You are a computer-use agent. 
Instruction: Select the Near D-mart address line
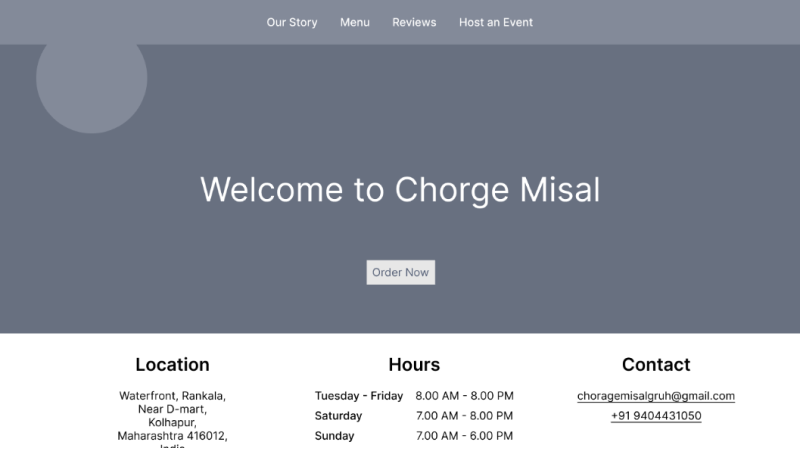click(x=172, y=409)
